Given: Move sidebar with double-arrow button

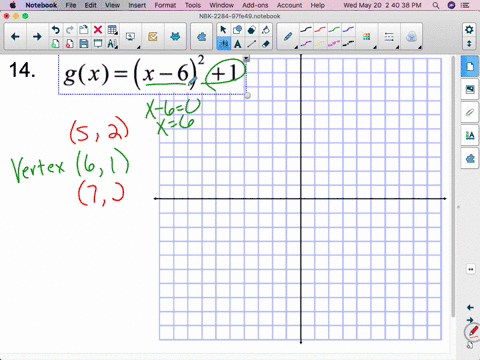Looking at the screenshot, I should 471,269.
